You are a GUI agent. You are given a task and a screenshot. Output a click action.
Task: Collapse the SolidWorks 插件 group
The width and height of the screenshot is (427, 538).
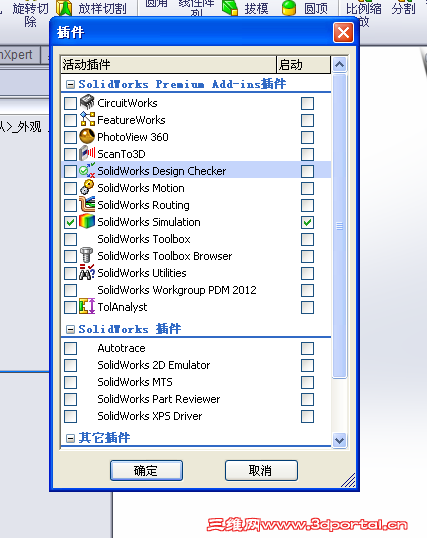(x=70, y=330)
